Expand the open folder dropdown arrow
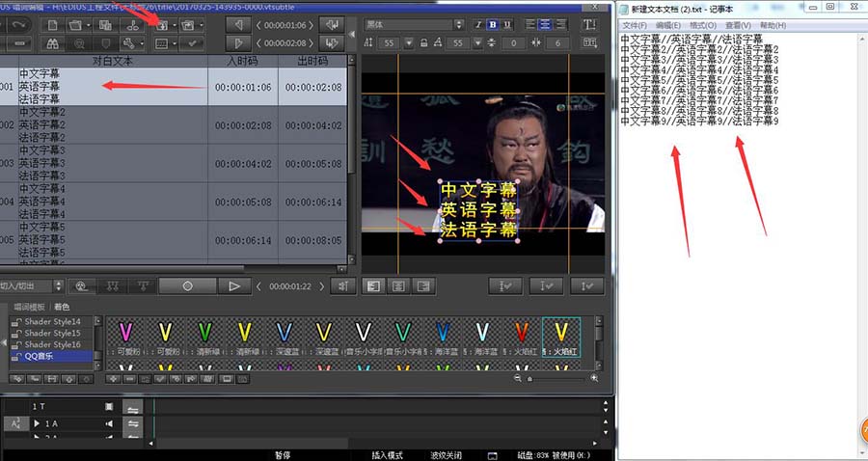 coord(88,25)
